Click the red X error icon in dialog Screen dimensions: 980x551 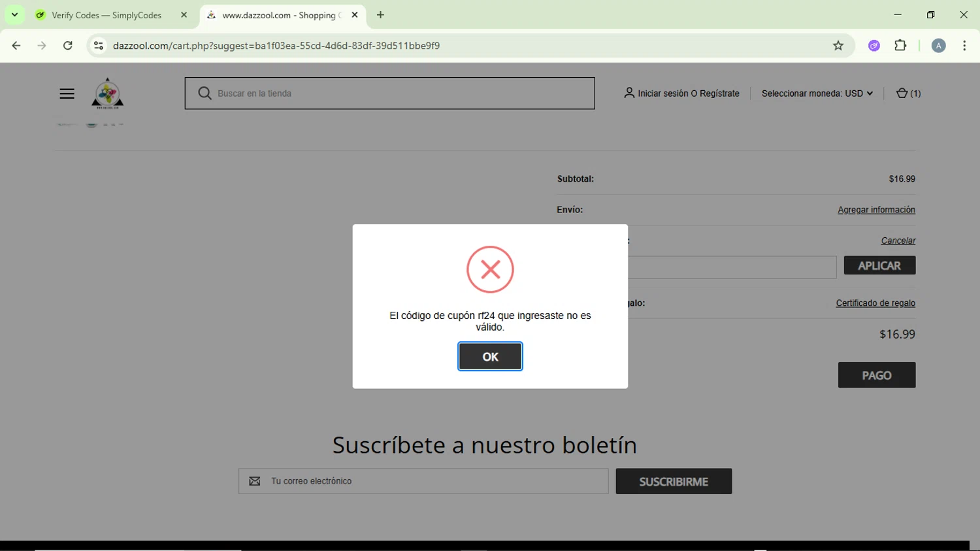[490, 269]
